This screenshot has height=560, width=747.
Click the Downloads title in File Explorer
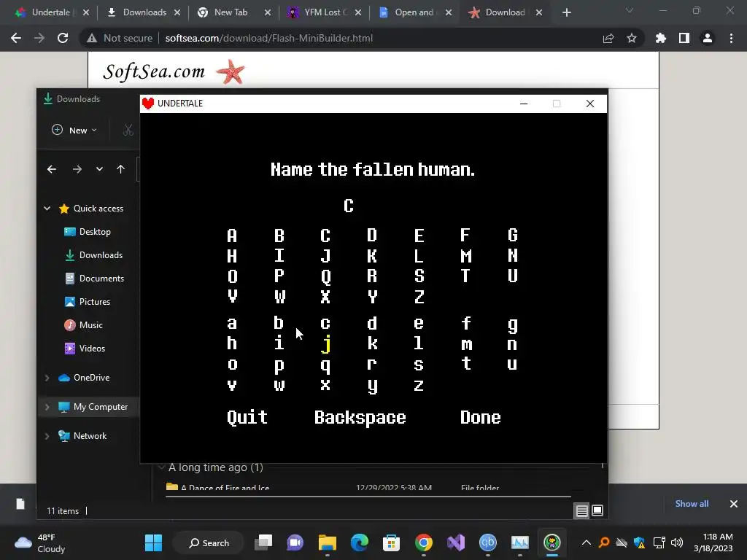click(78, 99)
